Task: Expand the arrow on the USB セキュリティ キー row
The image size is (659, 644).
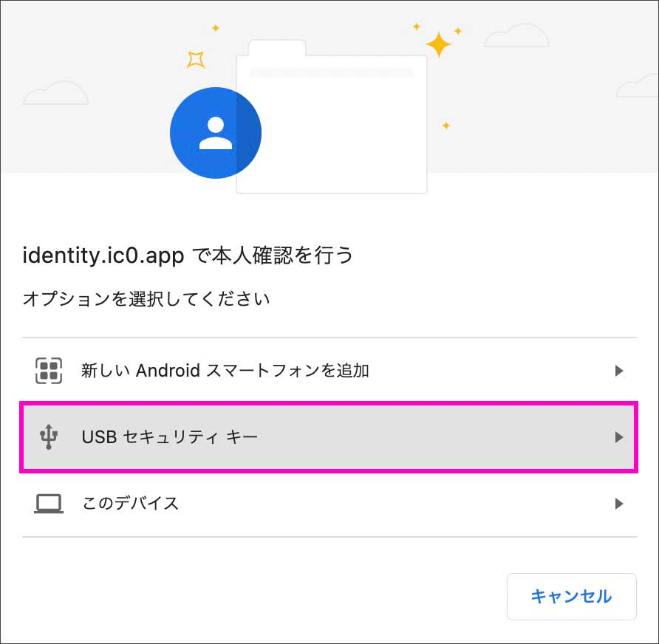Action: point(619,437)
